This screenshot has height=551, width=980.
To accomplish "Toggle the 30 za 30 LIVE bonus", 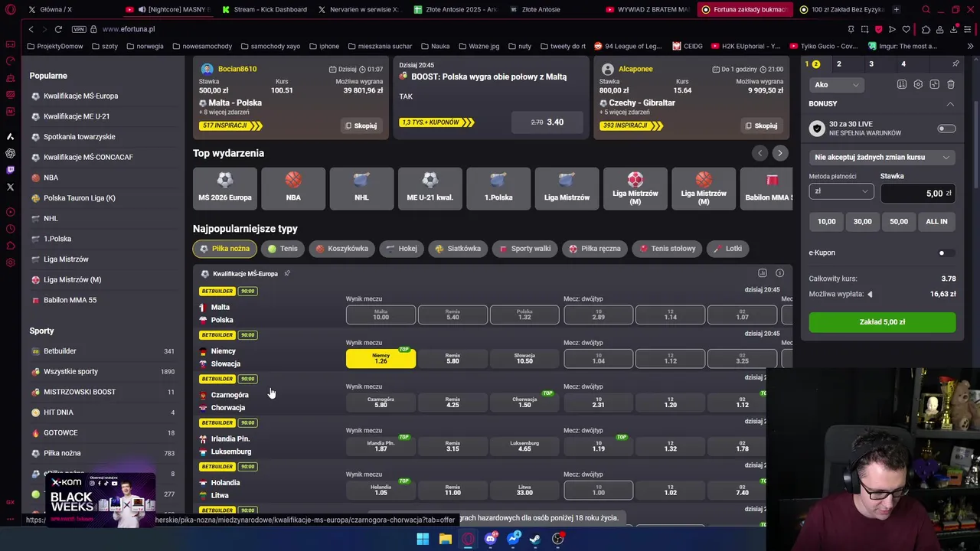I will coord(947,129).
